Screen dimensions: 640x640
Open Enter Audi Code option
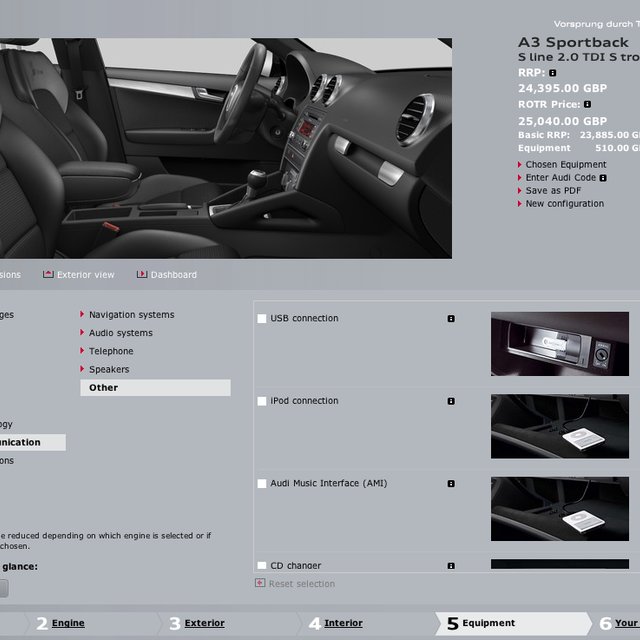pyautogui.click(x=561, y=178)
